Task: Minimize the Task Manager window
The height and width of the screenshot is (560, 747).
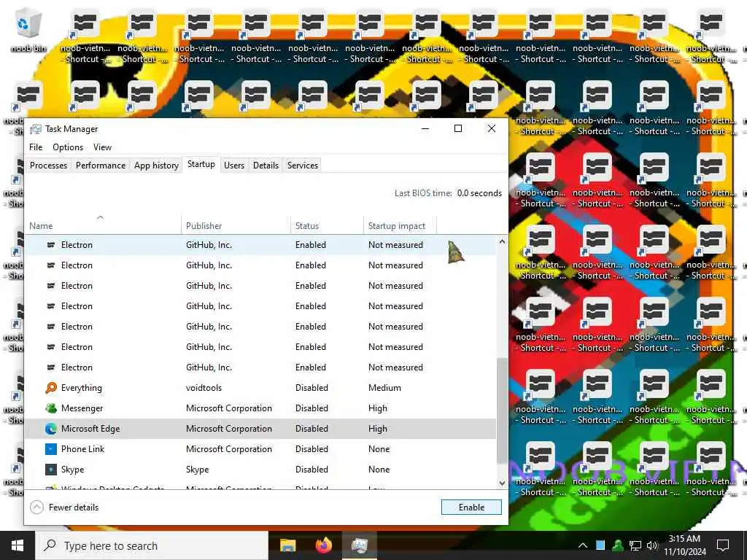Action: click(x=425, y=128)
